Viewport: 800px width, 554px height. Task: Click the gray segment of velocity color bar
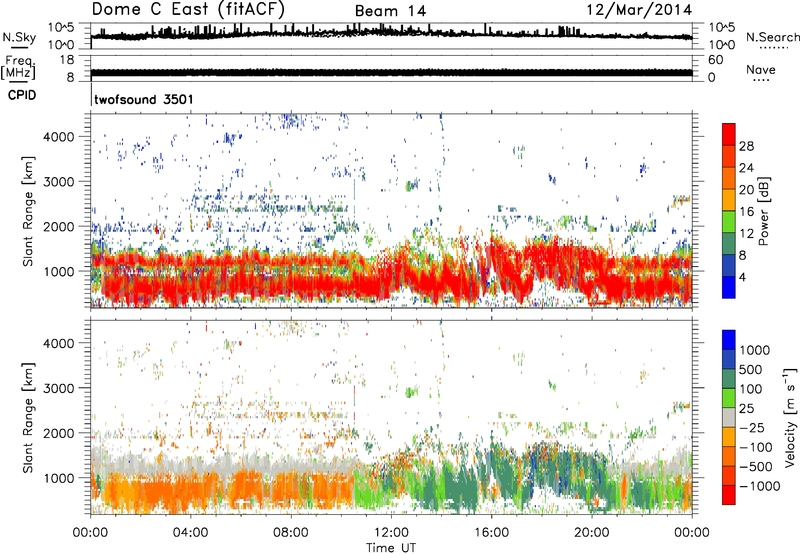729,417
